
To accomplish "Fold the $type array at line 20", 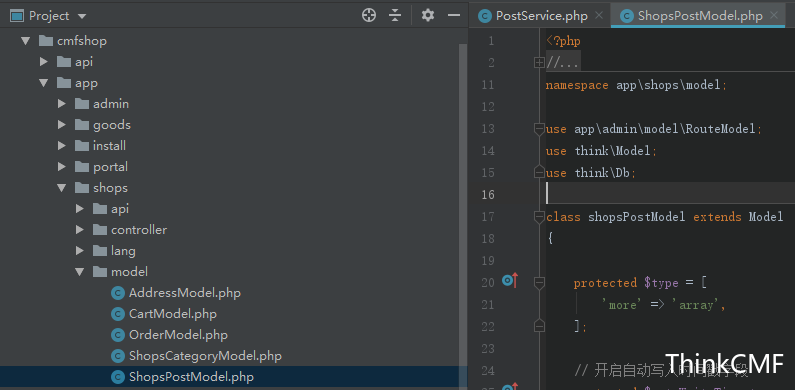I will pos(539,283).
